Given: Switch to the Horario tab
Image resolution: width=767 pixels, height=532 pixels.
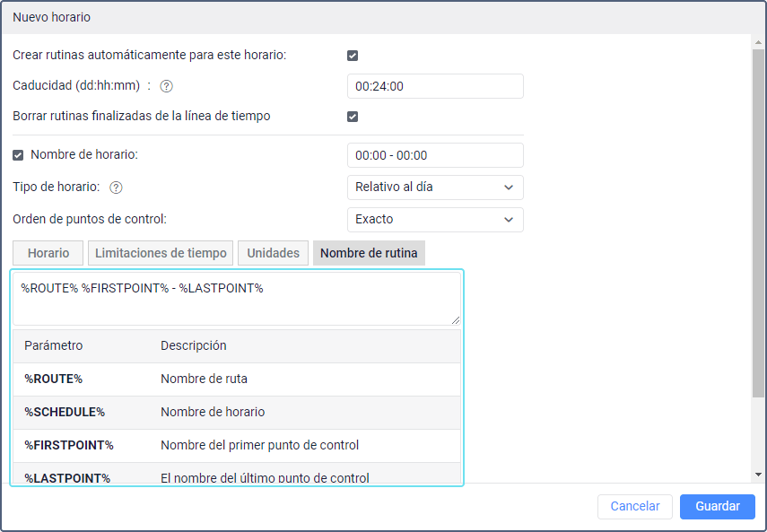Looking at the screenshot, I should pyautogui.click(x=48, y=253).
